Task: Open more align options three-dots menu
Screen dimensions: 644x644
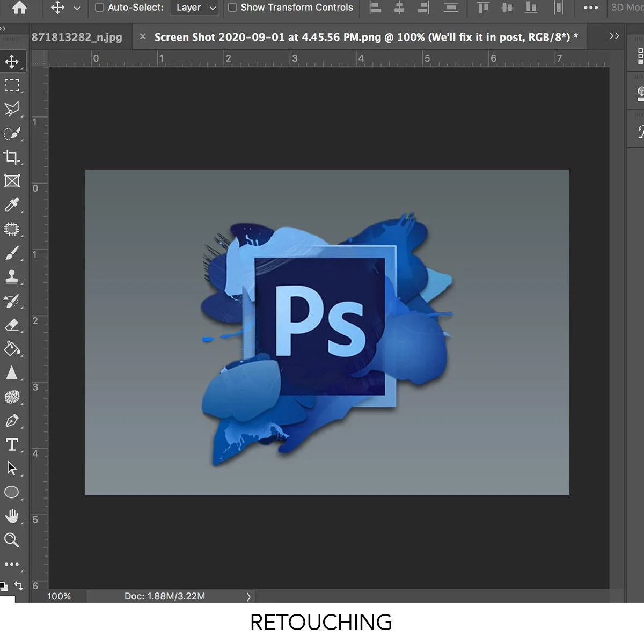Action: tap(590, 8)
